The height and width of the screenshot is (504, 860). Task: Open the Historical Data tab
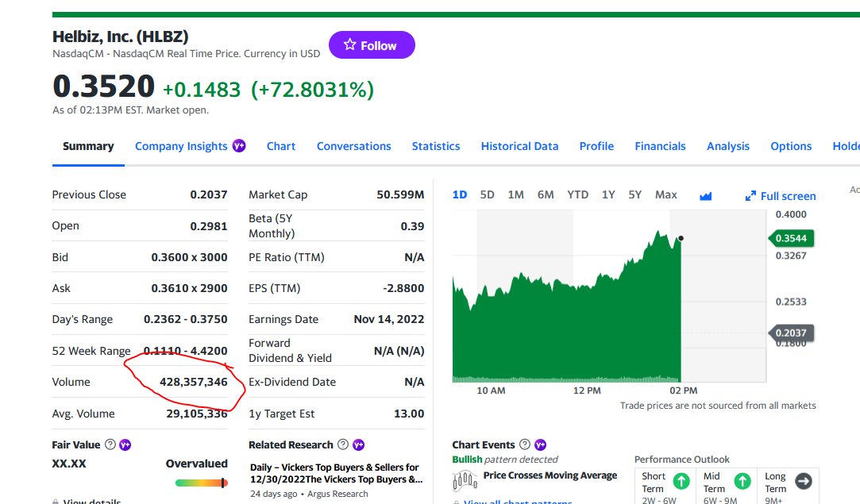(x=519, y=146)
